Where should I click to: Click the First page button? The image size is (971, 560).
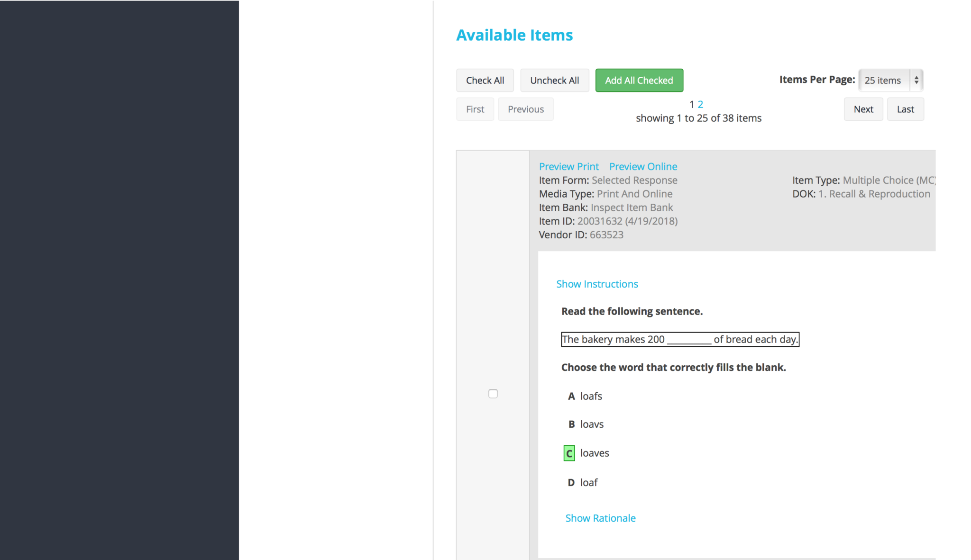click(475, 109)
